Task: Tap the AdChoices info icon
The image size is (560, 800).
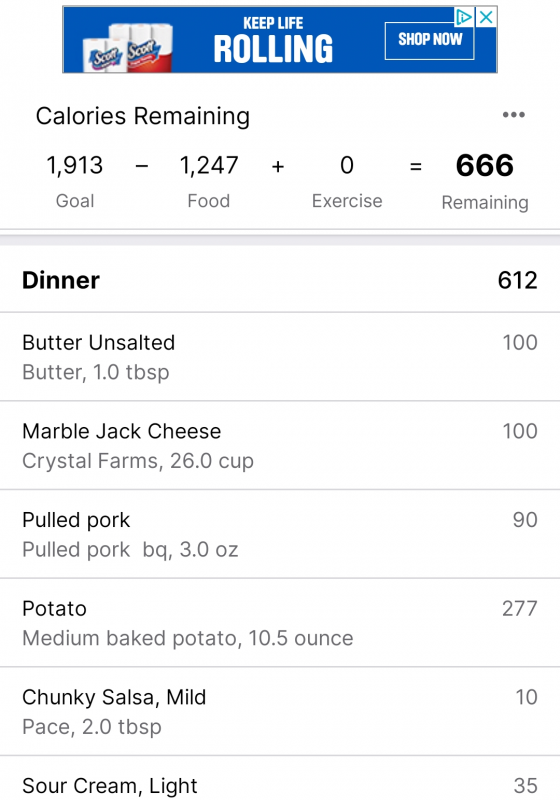Action: coord(464,17)
